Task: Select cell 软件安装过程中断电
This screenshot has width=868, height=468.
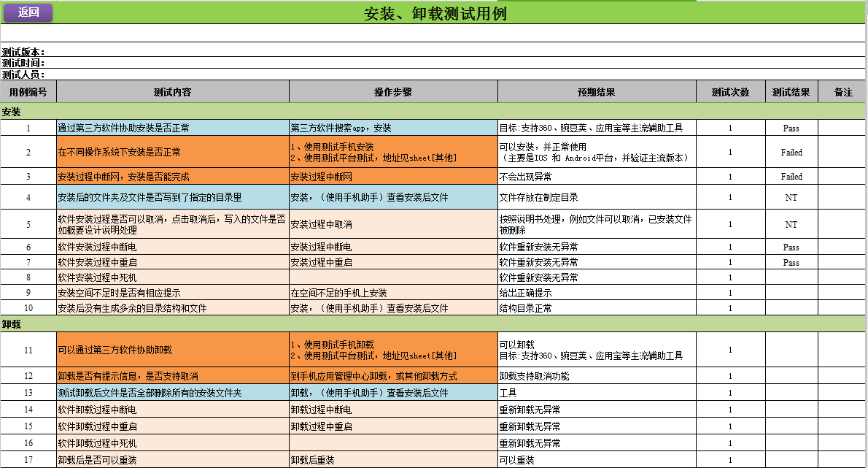Action: (x=173, y=247)
